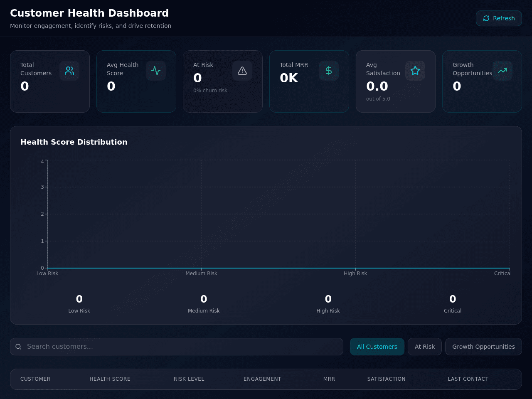This screenshot has width=532, height=399.
Task: Click the users icon in Total Customers card
Action: point(69,71)
